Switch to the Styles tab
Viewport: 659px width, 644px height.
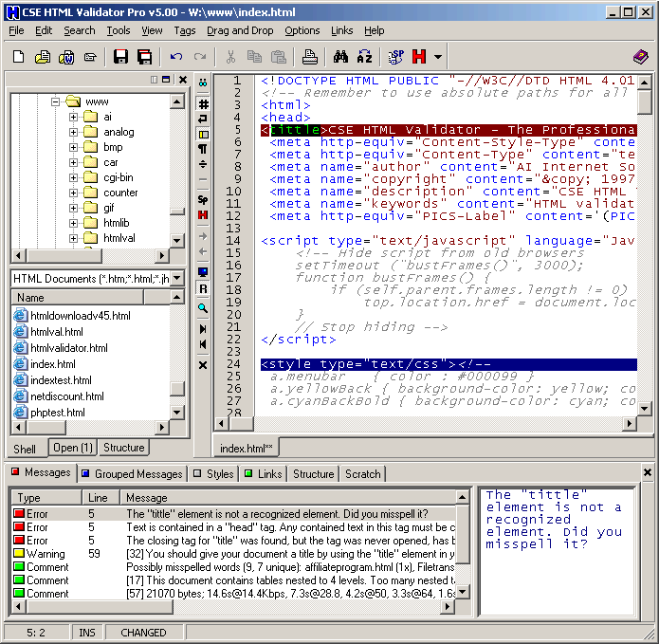(213, 473)
